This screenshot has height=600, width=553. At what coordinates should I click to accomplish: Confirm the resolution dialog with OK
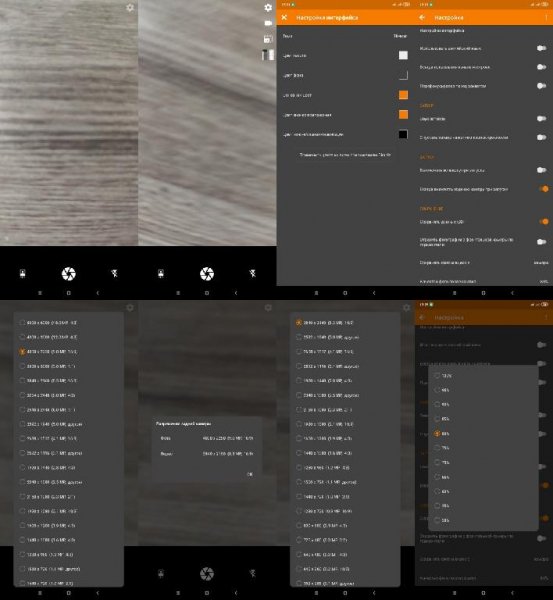tap(250, 474)
